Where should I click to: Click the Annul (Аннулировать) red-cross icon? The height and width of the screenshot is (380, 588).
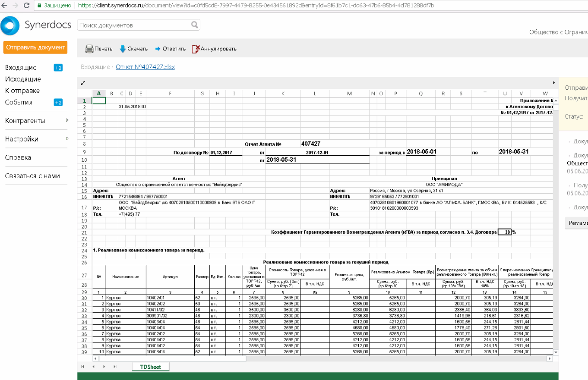point(196,49)
